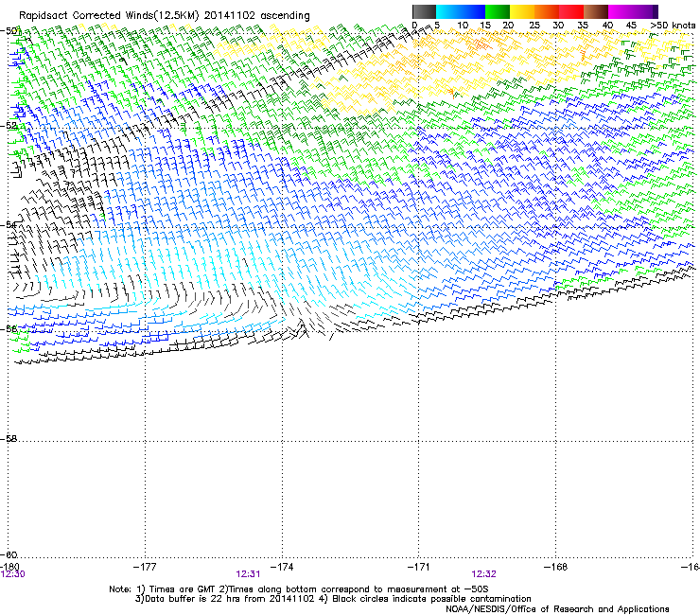Screen dimensions: 700x615
Task: Click the '-58' latitude label
Action: pyautogui.click(x=9, y=439)
